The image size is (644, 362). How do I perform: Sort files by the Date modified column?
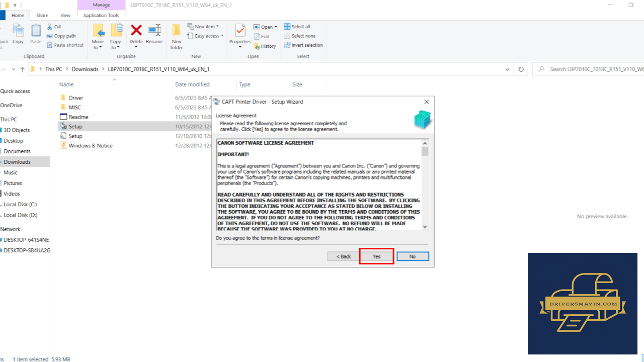(x=192, y=84)
